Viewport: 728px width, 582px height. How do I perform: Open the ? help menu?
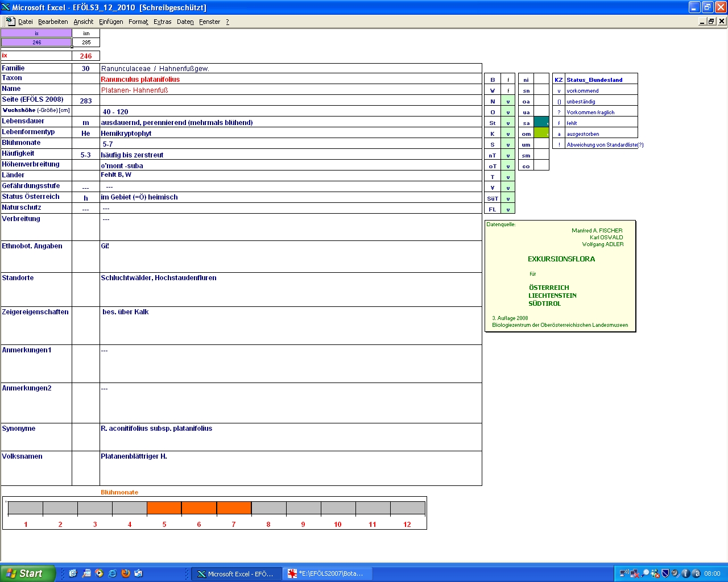pyautogui.click(x=227, y=22)
